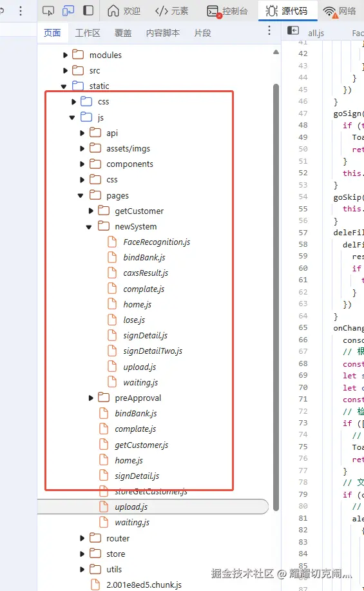
Task: Expand the getCustomer folder arrow
Action: pos(91,211)
